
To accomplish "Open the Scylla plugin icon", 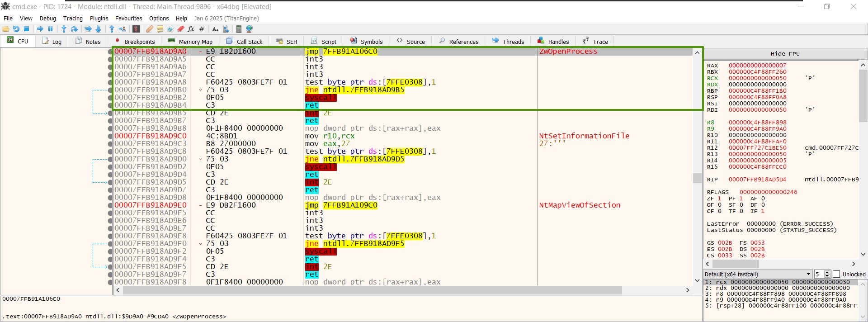I will tap(136, 29).
